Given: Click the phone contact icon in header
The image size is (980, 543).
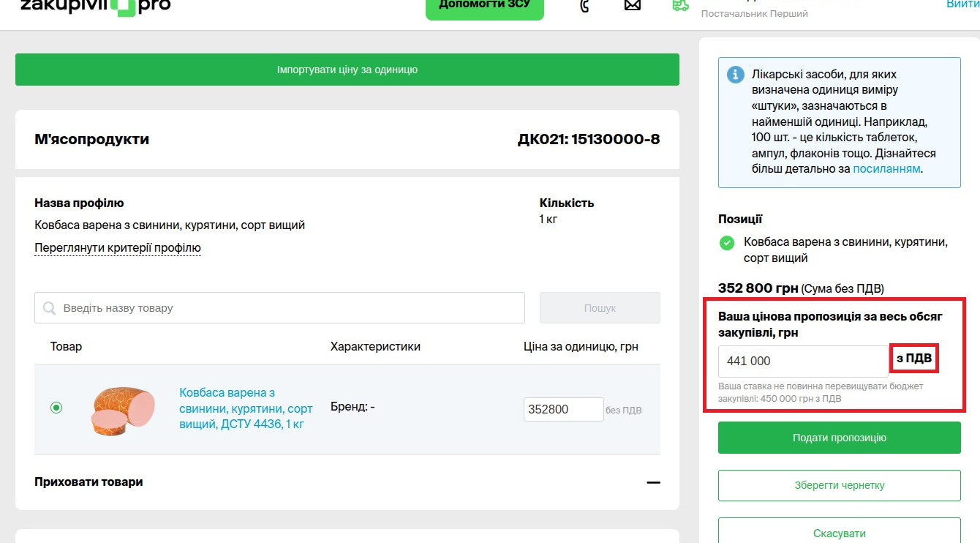Looking at the screenshot, I should pos(584,6).
